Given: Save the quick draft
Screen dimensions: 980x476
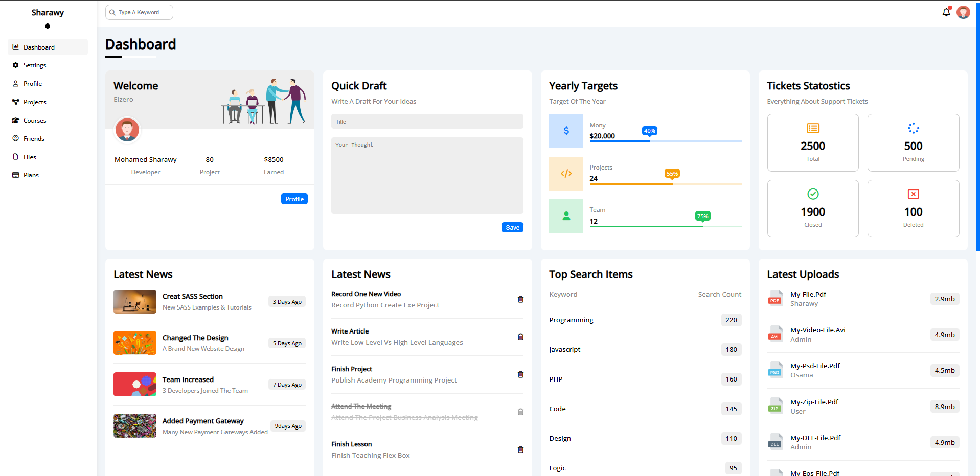Looking at the screenshot, I should [512, 227].
